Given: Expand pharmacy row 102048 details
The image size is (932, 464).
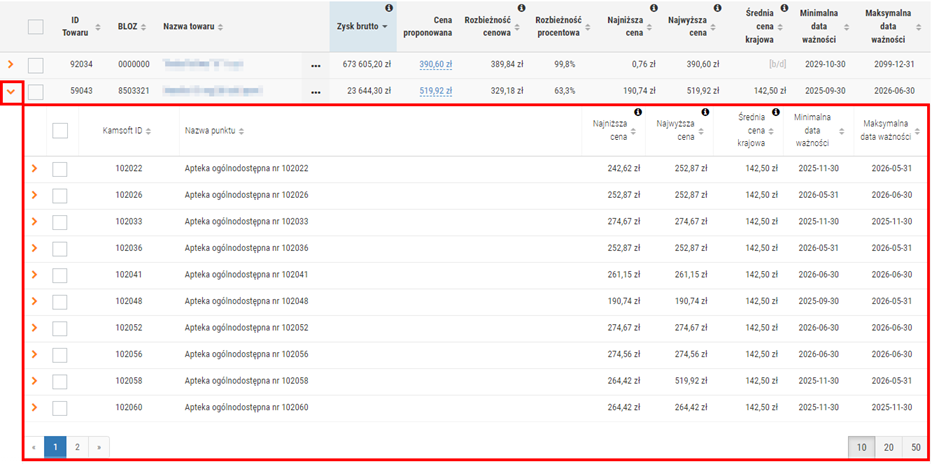Looking at the screenshot, I should [34, 301].
